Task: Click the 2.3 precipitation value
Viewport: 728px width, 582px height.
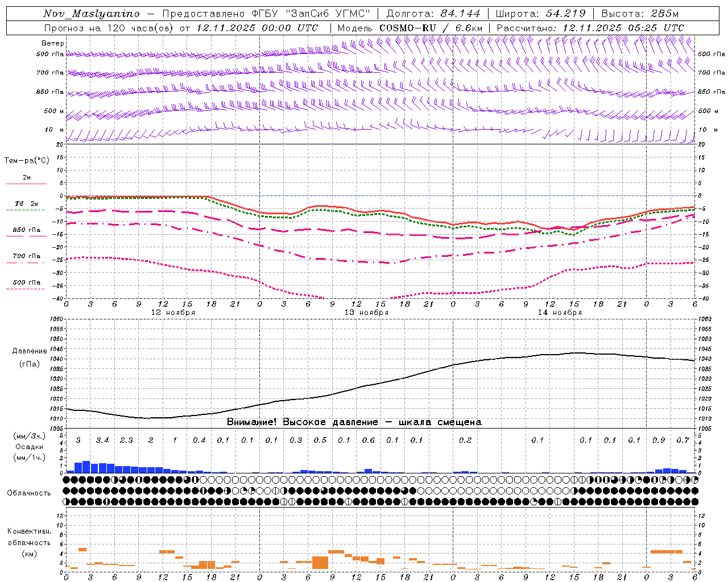Action: tap(126, 440)
